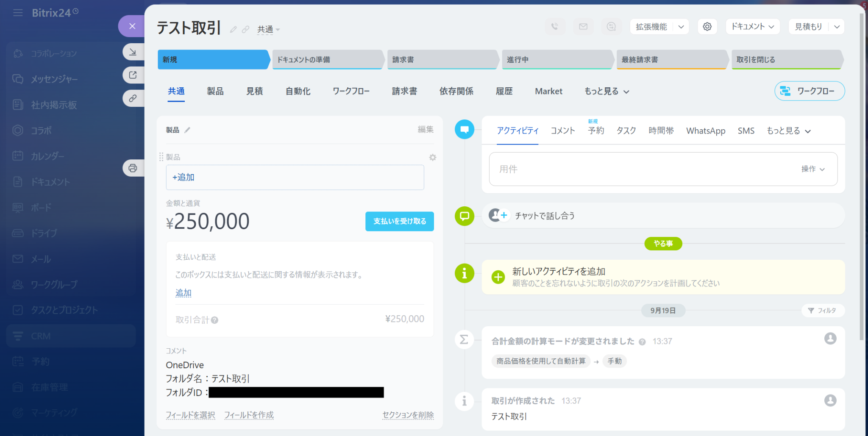Screen dimensions: 868x436
Task: Open the コメント timeline tab
Action: coord(562,131)
